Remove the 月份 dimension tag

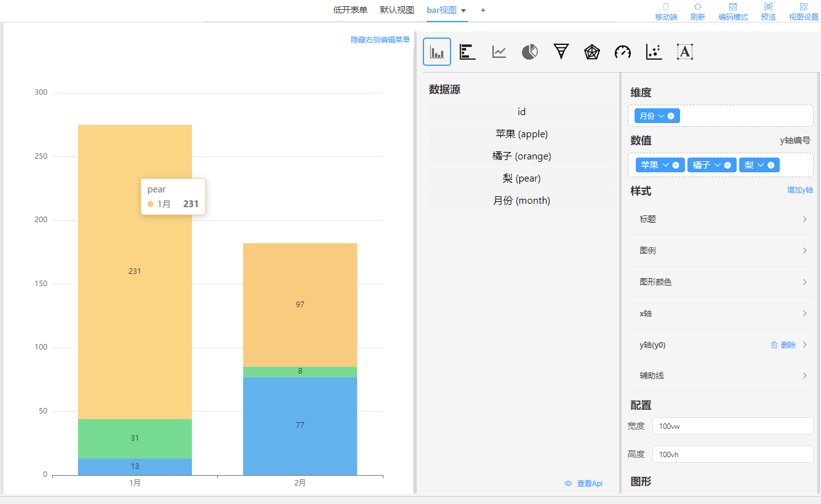671,116
